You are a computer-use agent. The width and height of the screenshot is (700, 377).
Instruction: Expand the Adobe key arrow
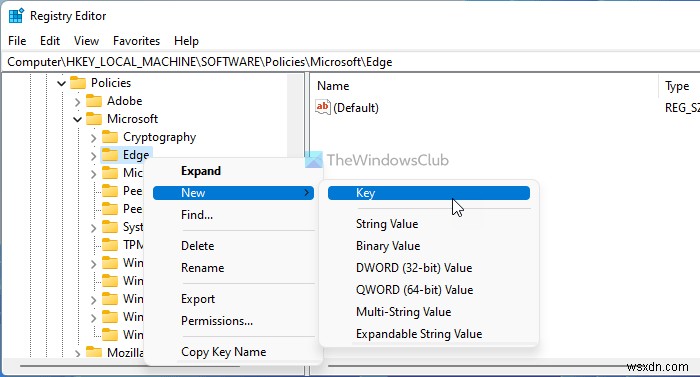pyautogui.click(x=78, y=102)
